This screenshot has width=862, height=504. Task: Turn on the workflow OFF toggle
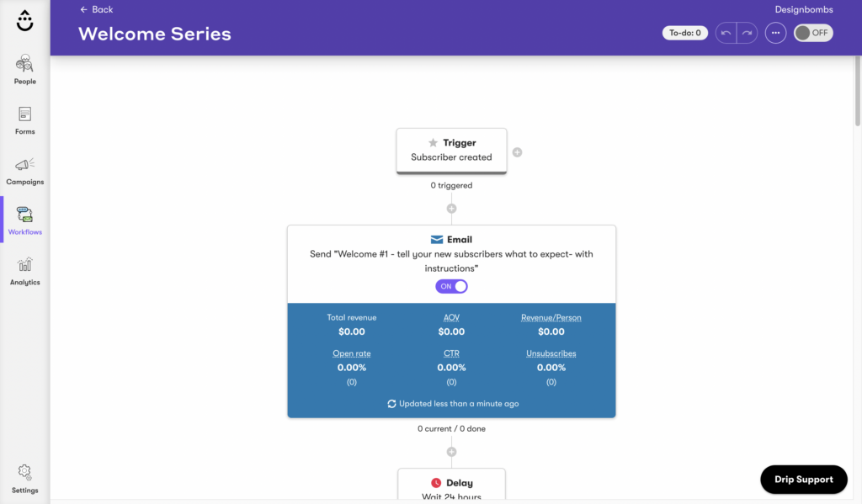(813, 33)
